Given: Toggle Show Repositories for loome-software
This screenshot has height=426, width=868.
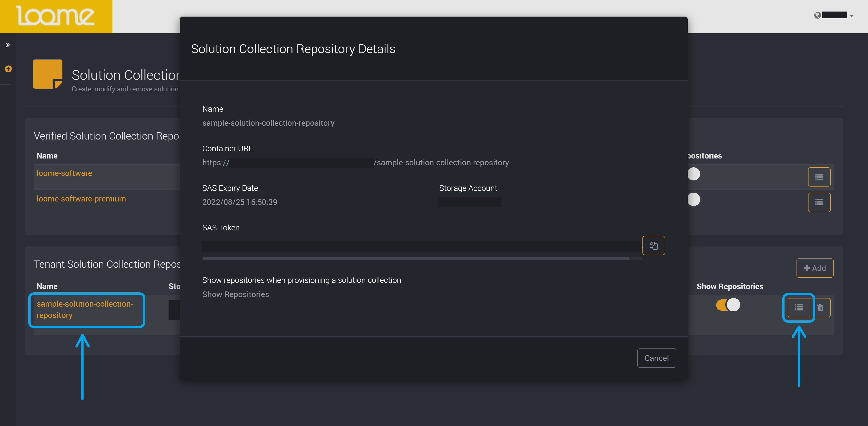Looking at the screenshot, I should (x=693, y=174).
